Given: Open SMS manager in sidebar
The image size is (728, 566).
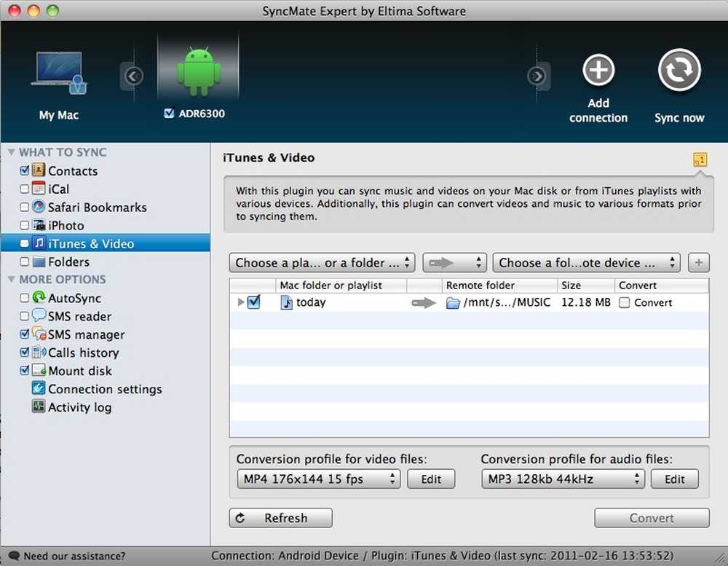Looking at the screenshot, I should pyautogui.click(x=87, y=334).
